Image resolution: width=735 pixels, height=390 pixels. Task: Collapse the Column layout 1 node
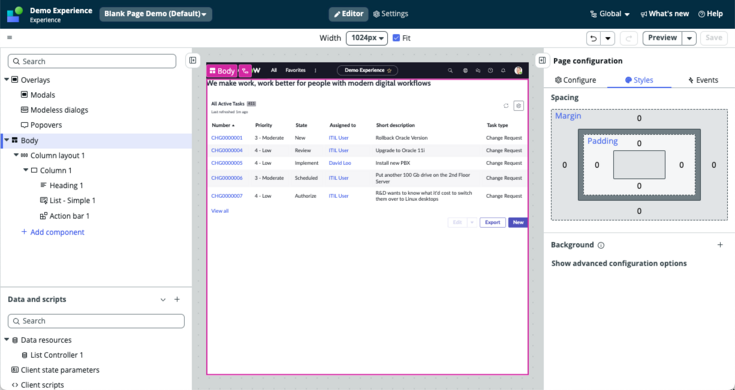click(x=16, y=155)
